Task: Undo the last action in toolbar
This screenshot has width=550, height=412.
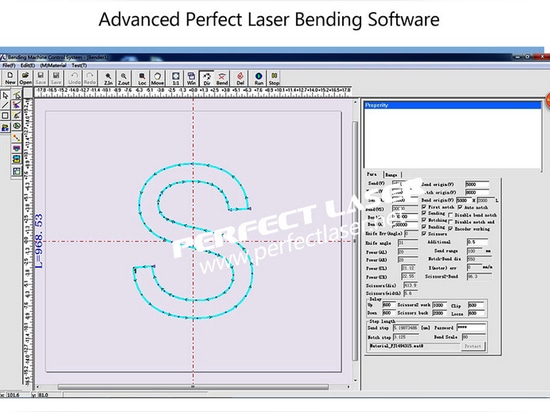Action: pos(74,78)
